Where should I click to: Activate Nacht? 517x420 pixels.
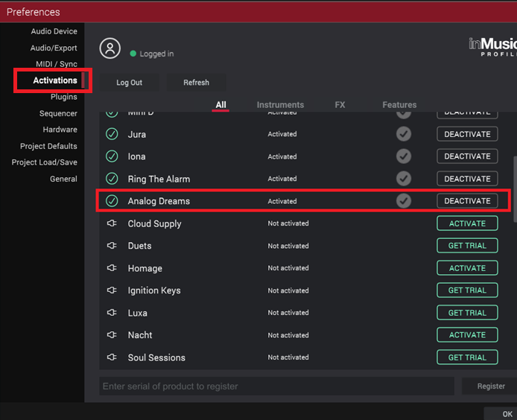point(467,335)
